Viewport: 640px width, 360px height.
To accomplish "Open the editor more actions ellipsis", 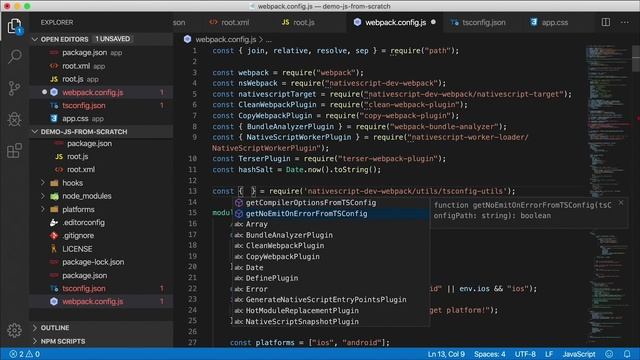I will [625, 22].
